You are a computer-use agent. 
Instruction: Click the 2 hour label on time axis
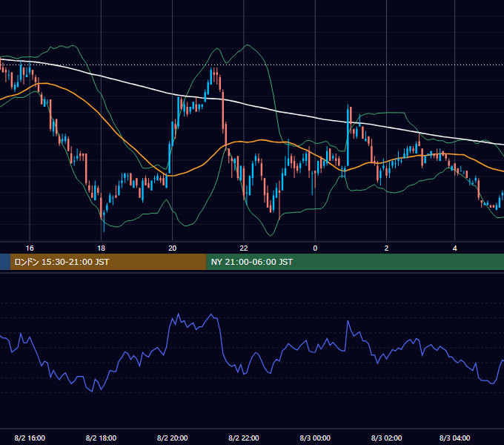386,248
